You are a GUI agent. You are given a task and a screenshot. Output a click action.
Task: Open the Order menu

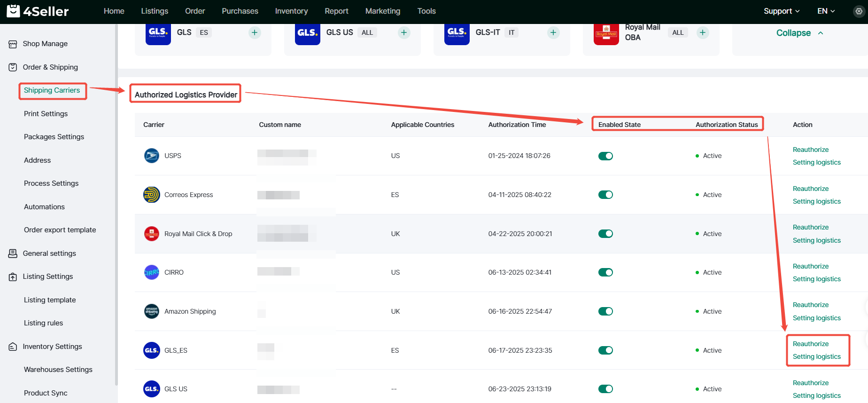pos(195,11)
